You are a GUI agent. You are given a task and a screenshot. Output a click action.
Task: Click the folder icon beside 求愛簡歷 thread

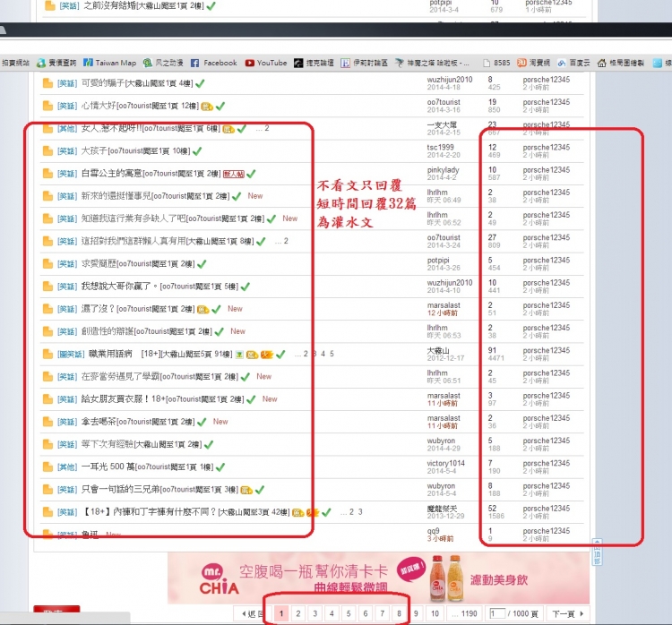(x=48, y=263)
